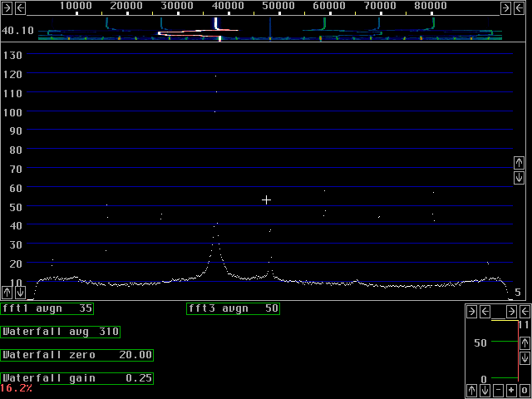Click the right arrow at the top-right corner of the frequency scale
This screenshot has width=532, height=399.
[505, 8]
